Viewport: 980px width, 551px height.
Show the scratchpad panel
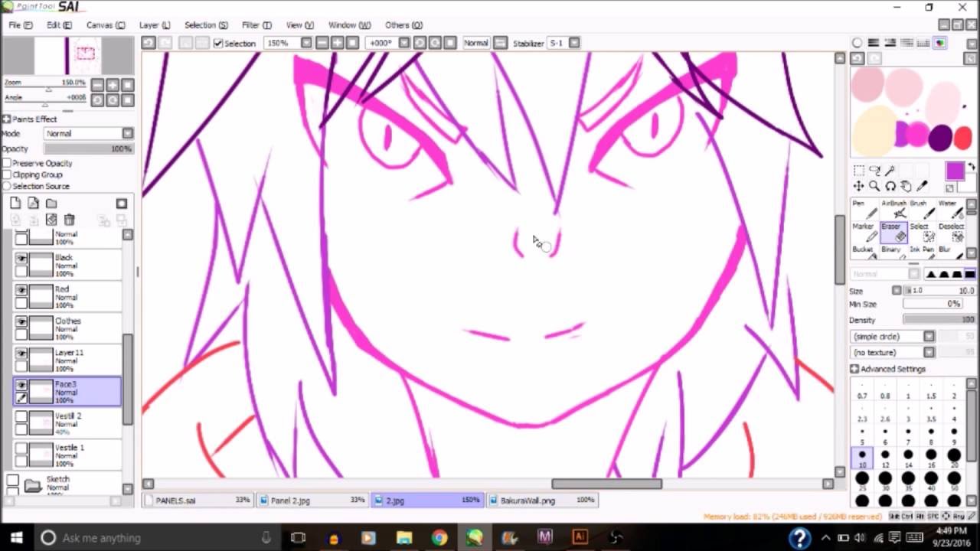939,43
